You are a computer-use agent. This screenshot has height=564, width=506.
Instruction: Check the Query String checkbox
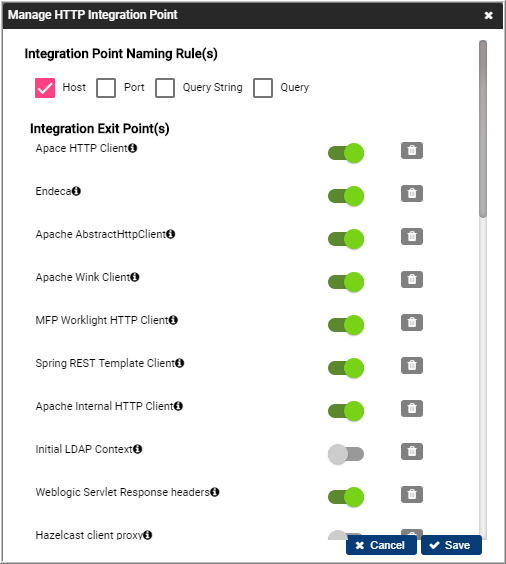(x=165, y=88)
